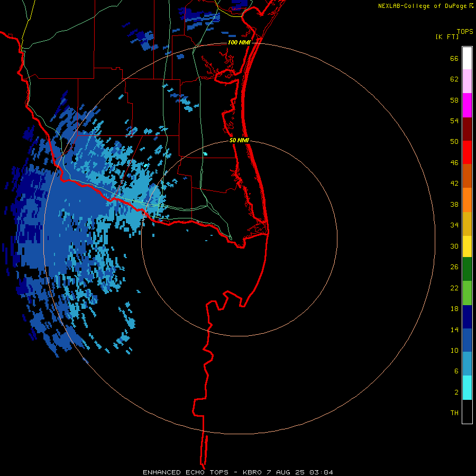Click the '03:04' timestamp text

click(x=321, y=472)
